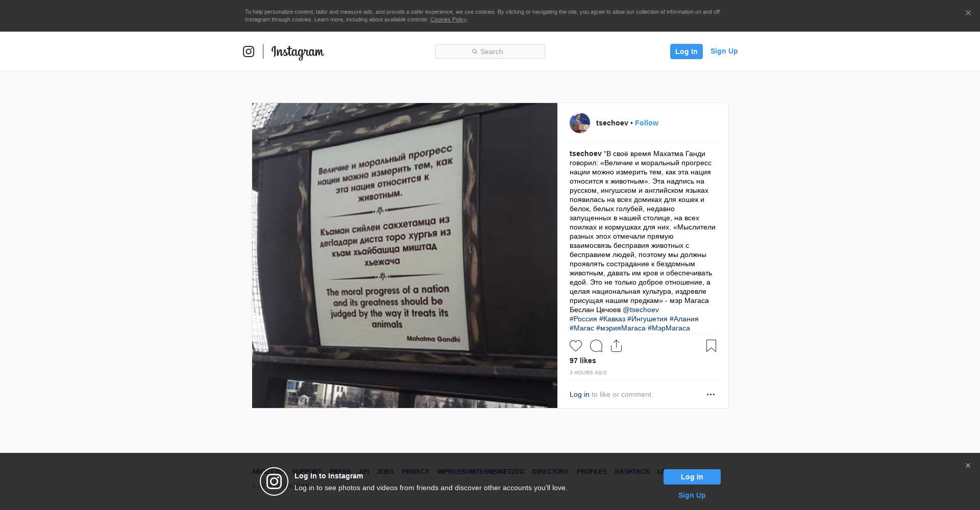980x510 pixels.
Task: Open the #Ингушетия hashtag
Action: [x=647, y=319]
